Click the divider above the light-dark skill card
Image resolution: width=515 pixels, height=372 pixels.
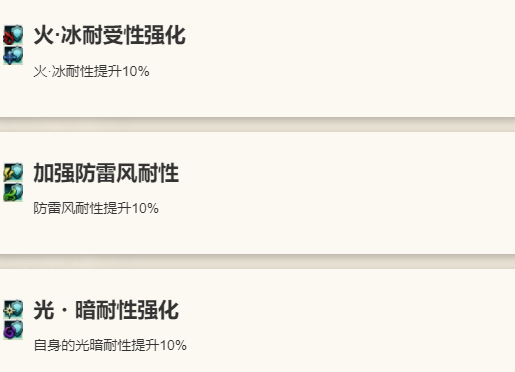pos(257,262)
